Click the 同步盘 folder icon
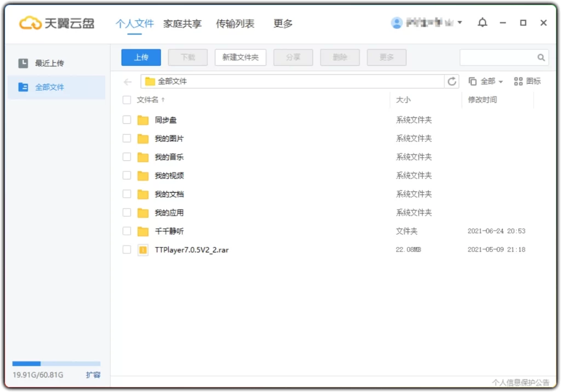This screenshot has height=392, width=561. [143, 120]
